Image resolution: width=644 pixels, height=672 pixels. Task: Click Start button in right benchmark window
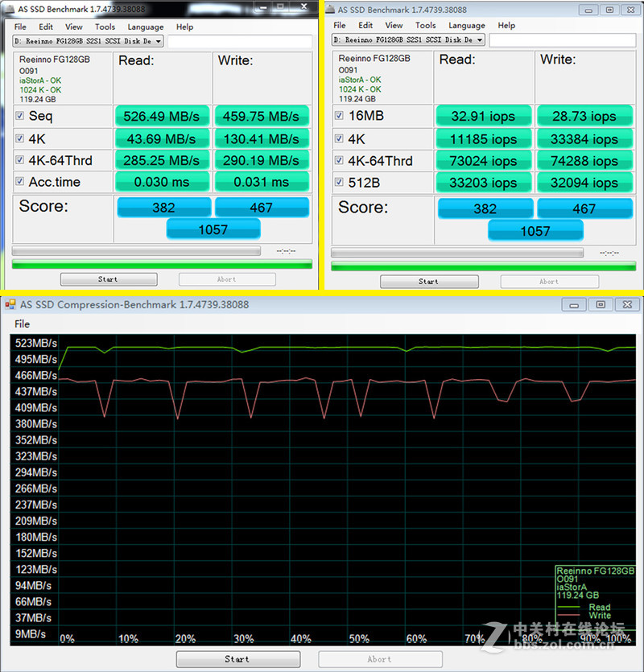click(x=429, y=282)
